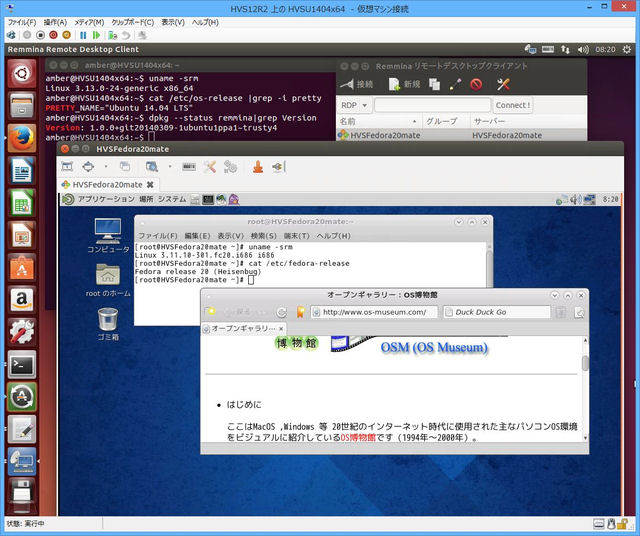Image resolution: width=640 pixels, height=536 pixels.
Task: Open the Ubuntu Dash launcher icon
Action: click(22, 74)
